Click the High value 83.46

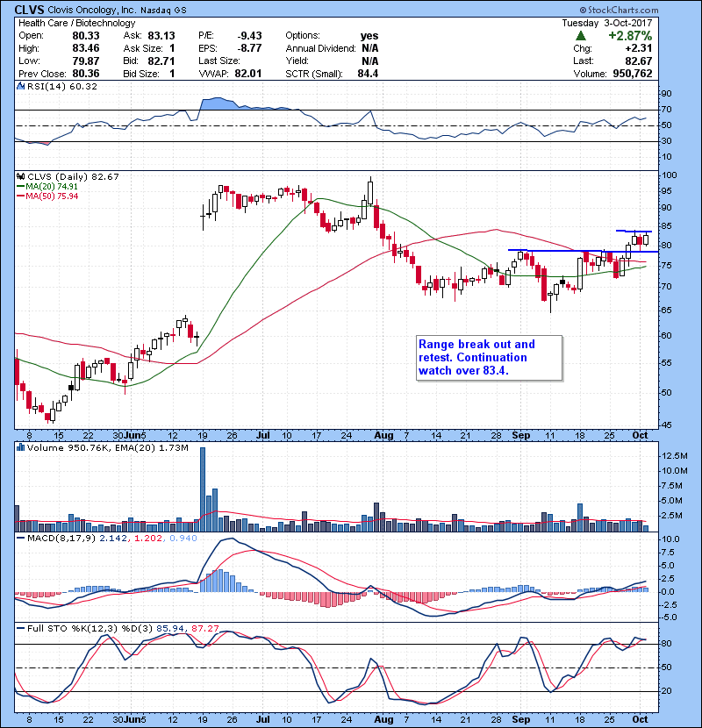point(85,48)
